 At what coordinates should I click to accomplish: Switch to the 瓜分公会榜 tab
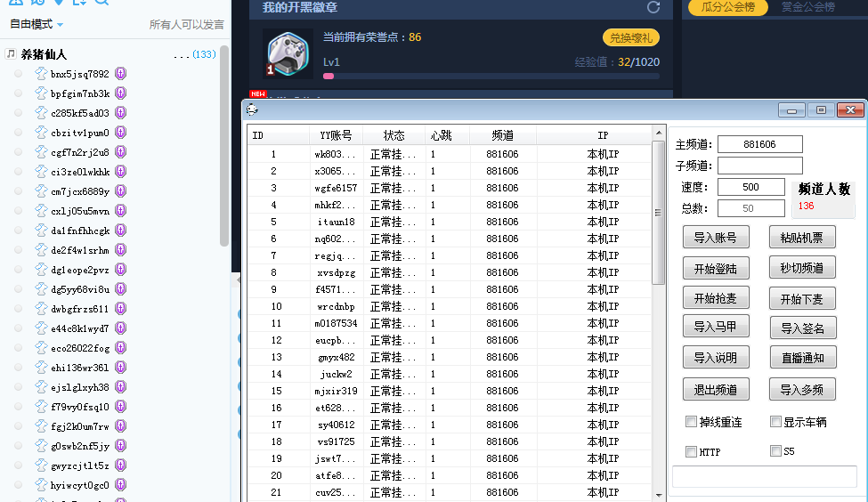(728, 7)
